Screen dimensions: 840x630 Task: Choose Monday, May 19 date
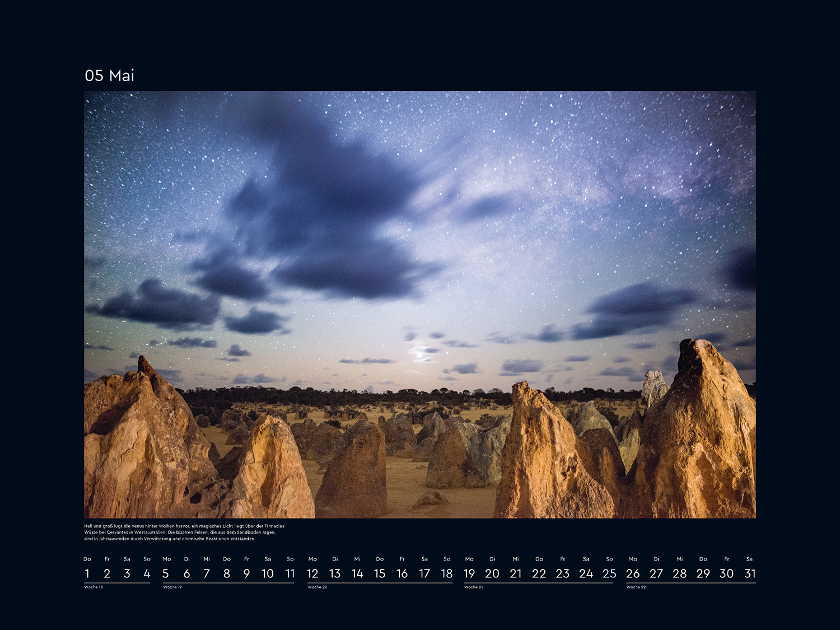tap(469, 573)
